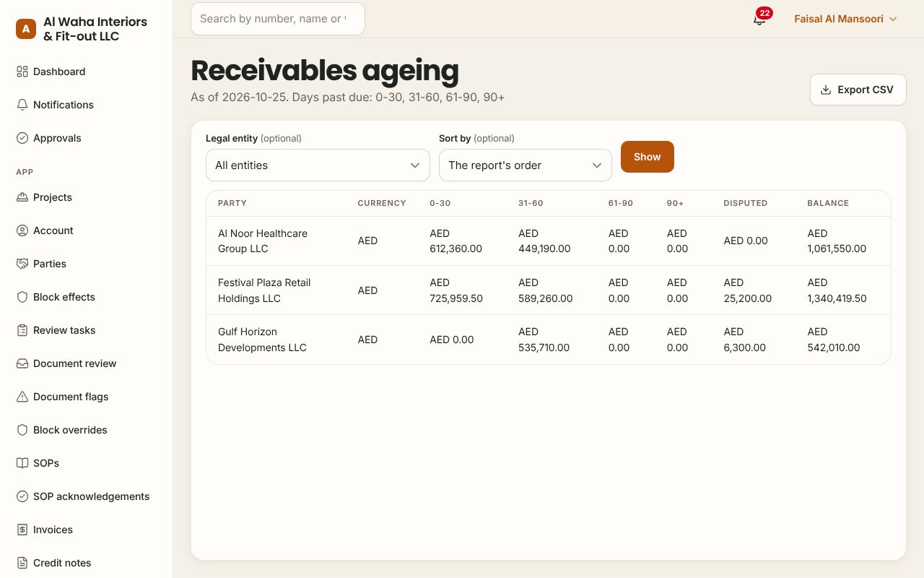
Task: Expand the Faisal Al Mansoori user menu
Action: (845, 19)
